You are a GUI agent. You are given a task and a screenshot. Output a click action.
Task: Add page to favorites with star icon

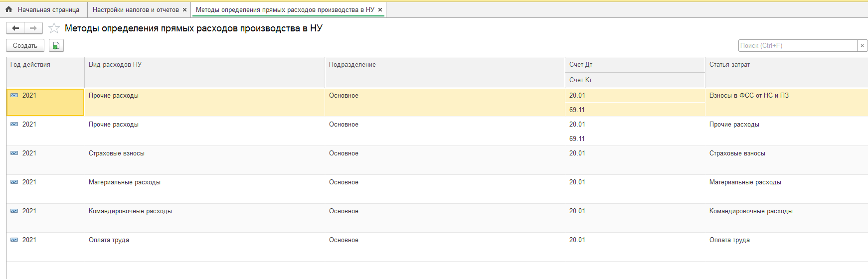coord(54,28)
